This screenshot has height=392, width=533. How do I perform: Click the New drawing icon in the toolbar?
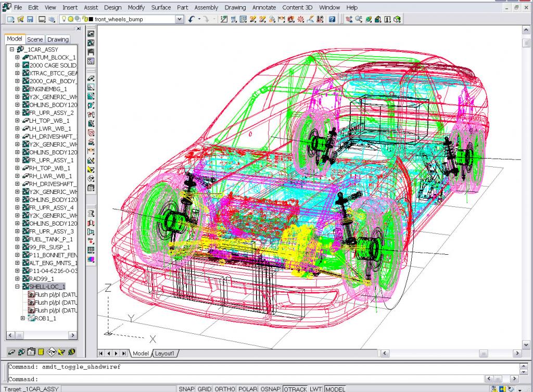pyautogui.click(x=10, y=19)
